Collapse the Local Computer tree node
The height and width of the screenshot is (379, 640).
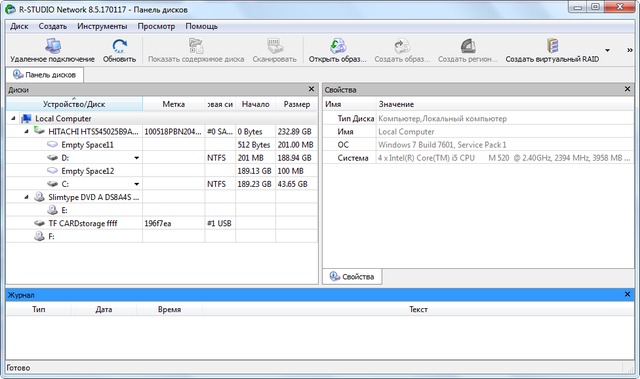13,118
